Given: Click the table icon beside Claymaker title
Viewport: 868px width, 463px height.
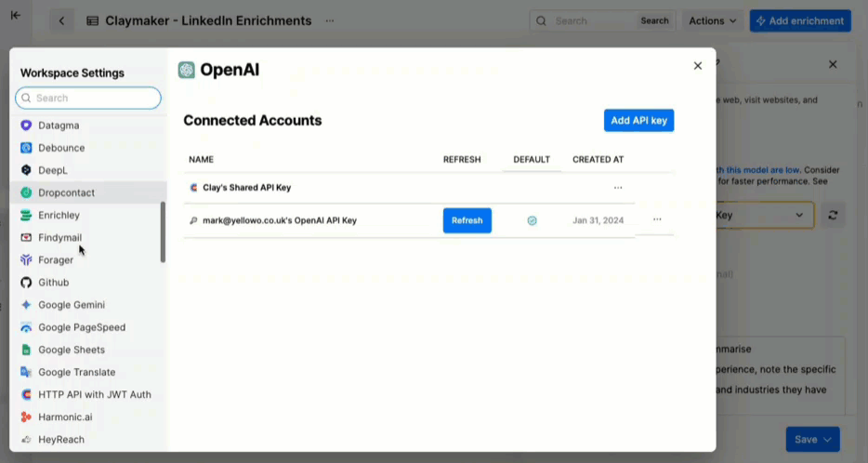Looking at the screenshot, I should point(92,21).
